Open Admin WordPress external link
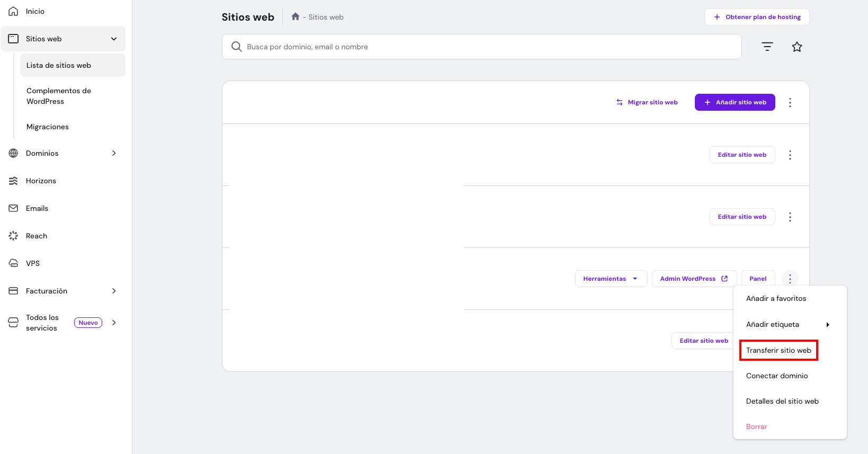The image size is (868, 454). coord(694,279)
